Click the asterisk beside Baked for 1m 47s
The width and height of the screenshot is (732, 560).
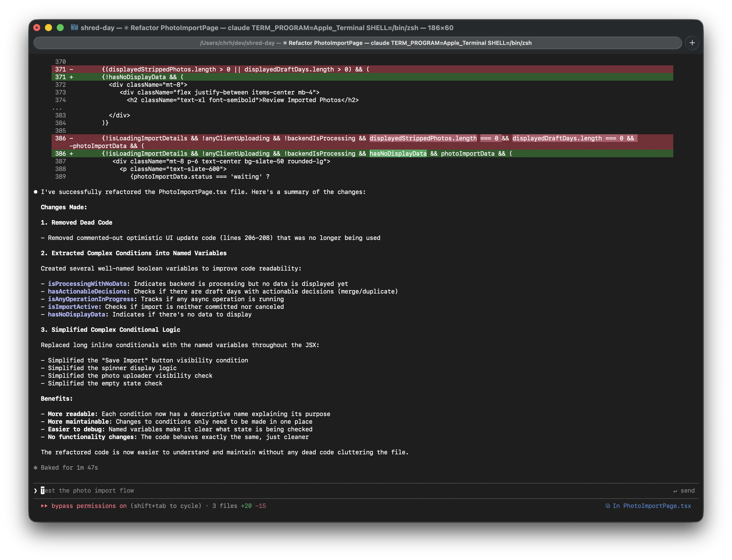[x=35, y=468]
